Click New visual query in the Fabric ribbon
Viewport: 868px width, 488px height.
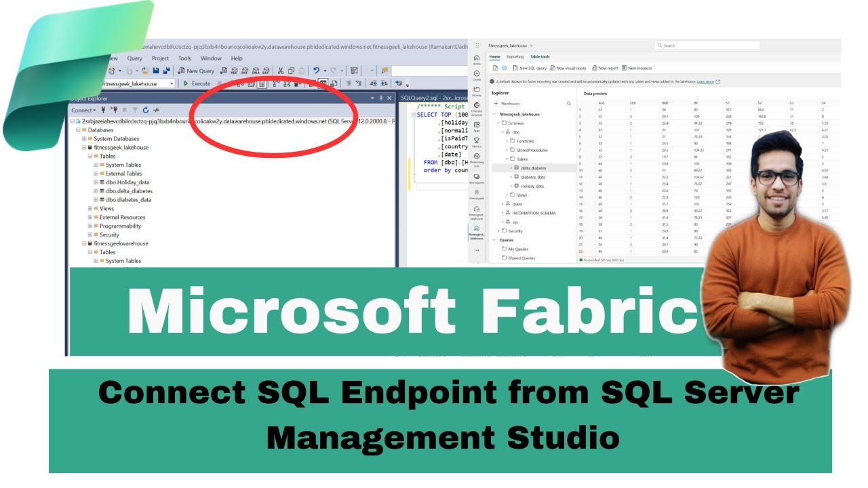pos(568,68)
